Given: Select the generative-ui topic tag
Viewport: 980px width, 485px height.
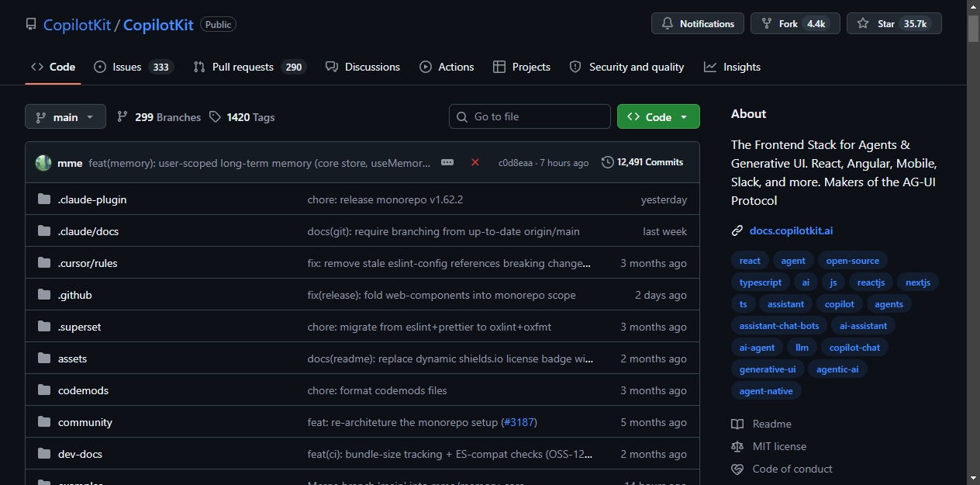Looking at the screenshot, I should [768, 369].
